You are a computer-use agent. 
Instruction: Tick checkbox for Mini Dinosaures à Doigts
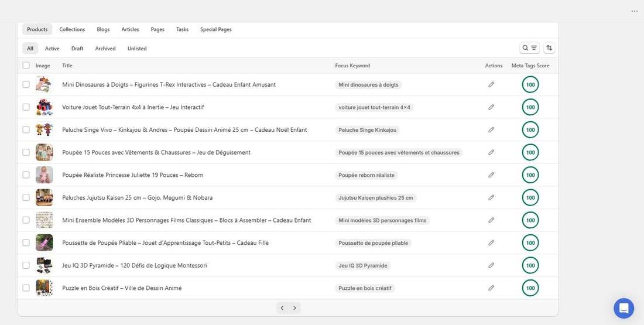pyautogui.click(x=26, y=85)
